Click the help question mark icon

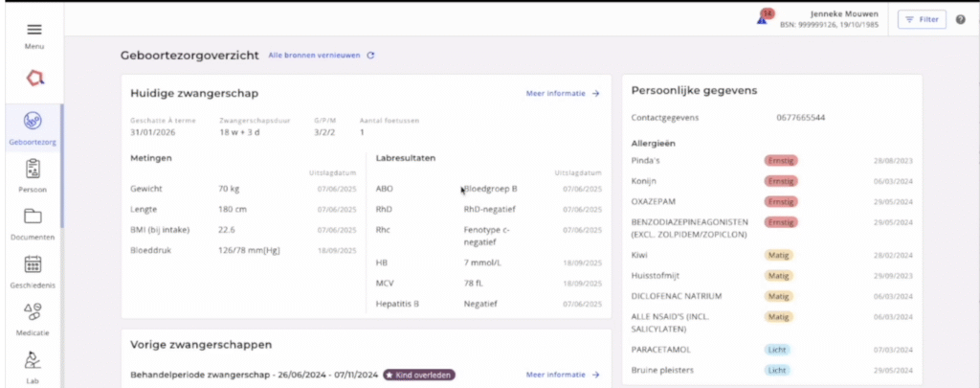tap(960, 19)
